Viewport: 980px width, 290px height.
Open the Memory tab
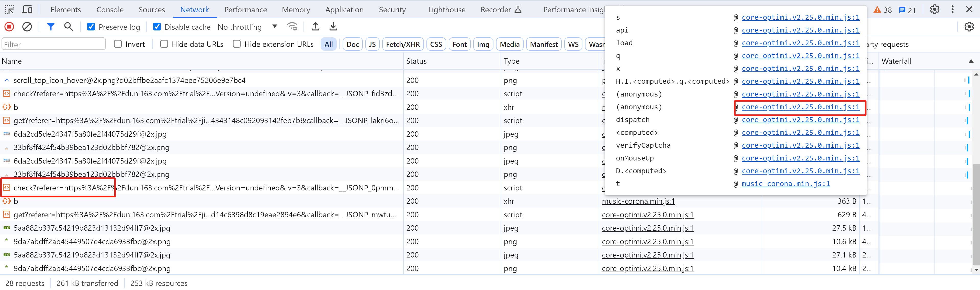tap(296, 9)
